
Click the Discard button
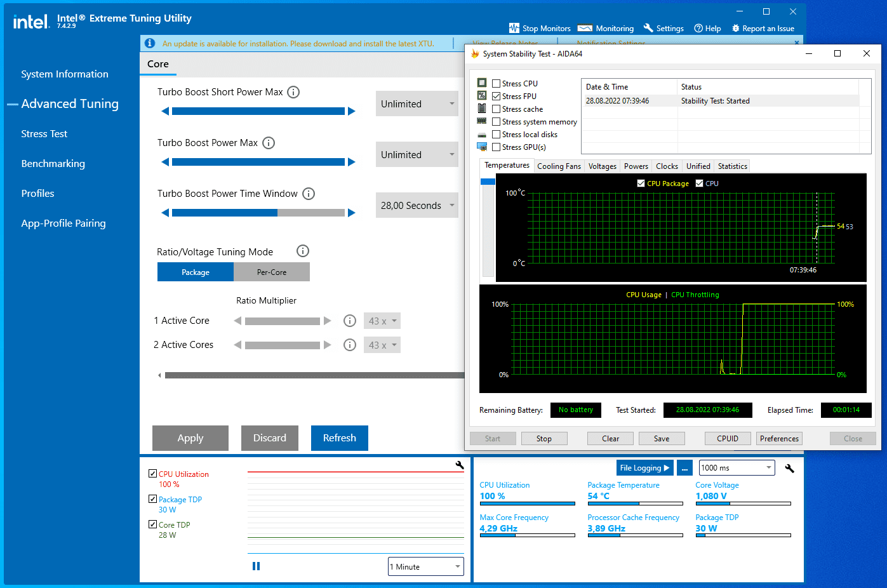point(270,438)
